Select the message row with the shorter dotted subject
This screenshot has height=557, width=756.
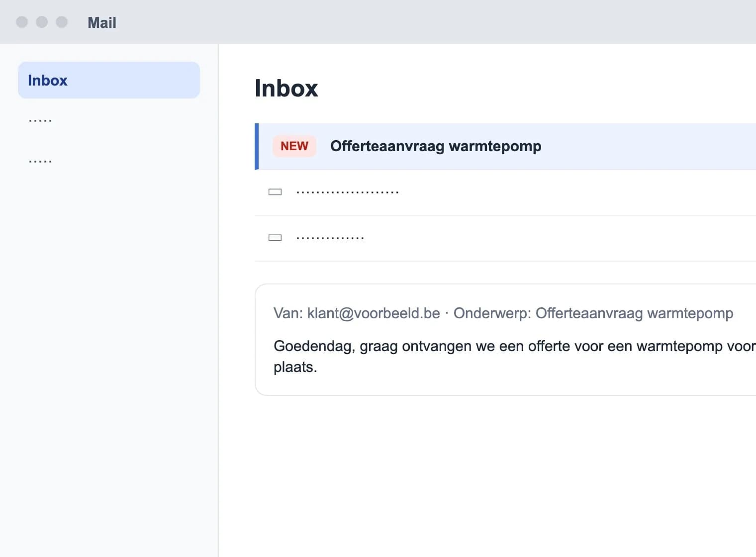(505, 238)
